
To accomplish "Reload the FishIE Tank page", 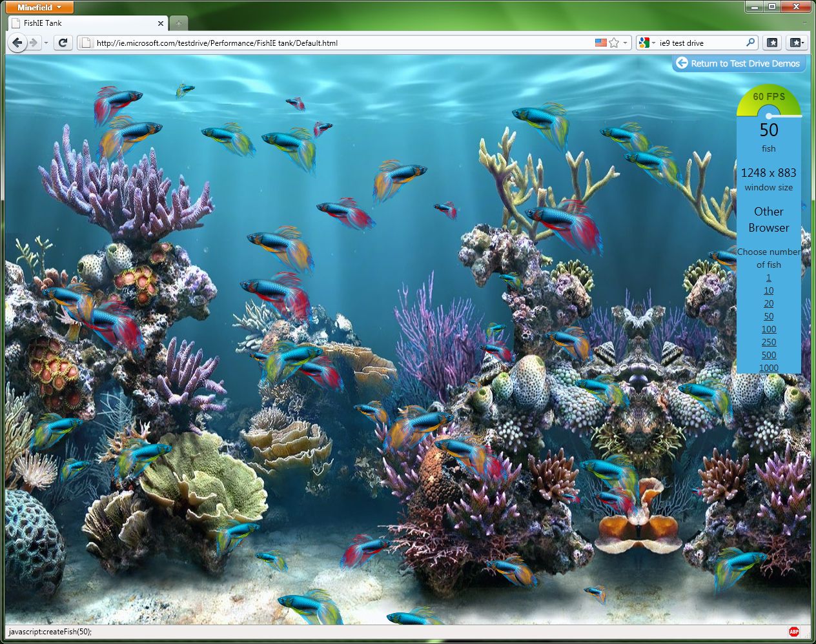I will click(x=63, y=43).
